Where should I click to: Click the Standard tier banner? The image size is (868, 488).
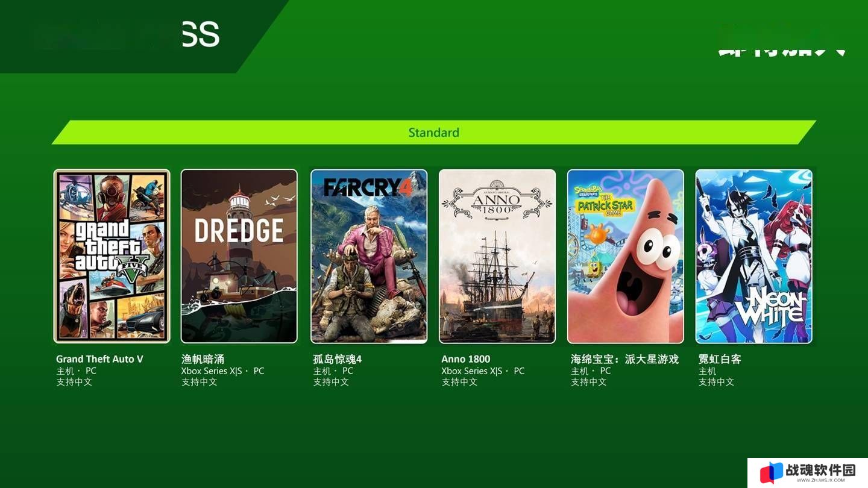[434, 133]
